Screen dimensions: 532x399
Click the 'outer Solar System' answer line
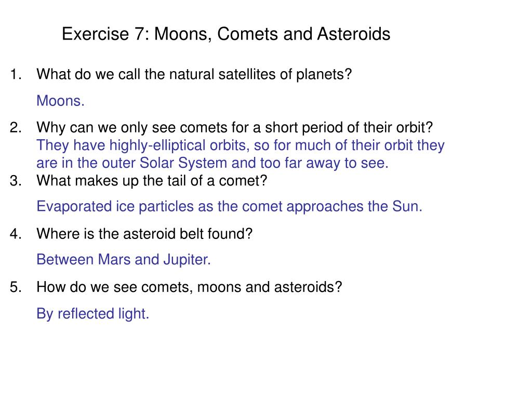point(212,163)
